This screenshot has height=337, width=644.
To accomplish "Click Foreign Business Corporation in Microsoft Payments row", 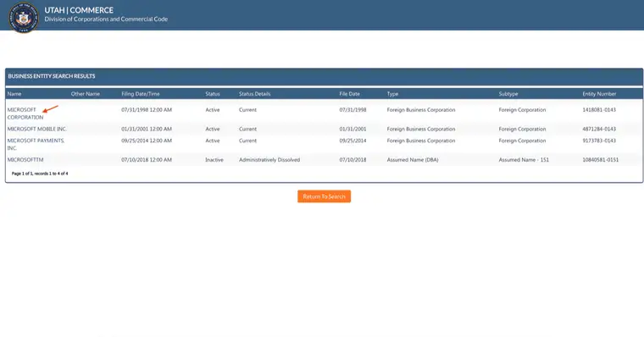I will click(x=421, y=141).
